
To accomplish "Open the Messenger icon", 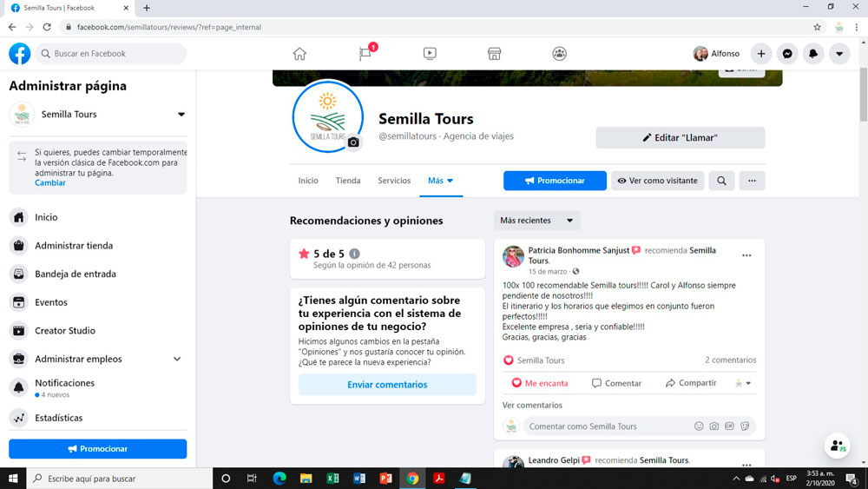I will pyautogui.click(x=787, y=54).
